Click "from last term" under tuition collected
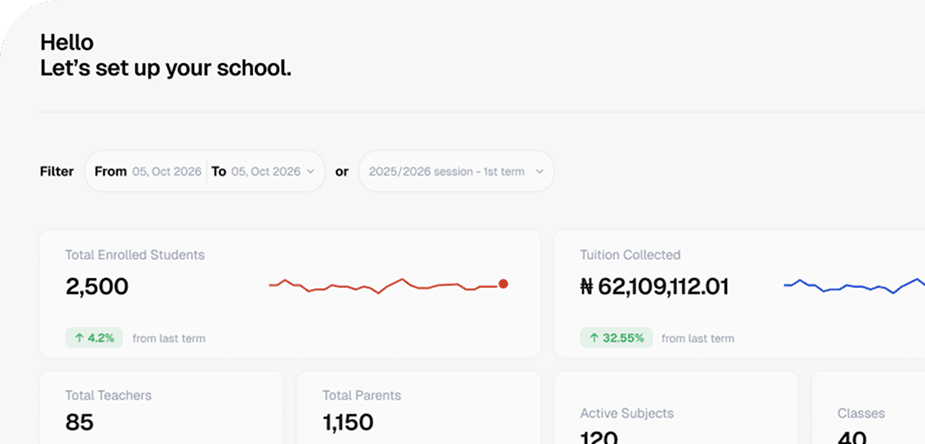 [698, 338]
